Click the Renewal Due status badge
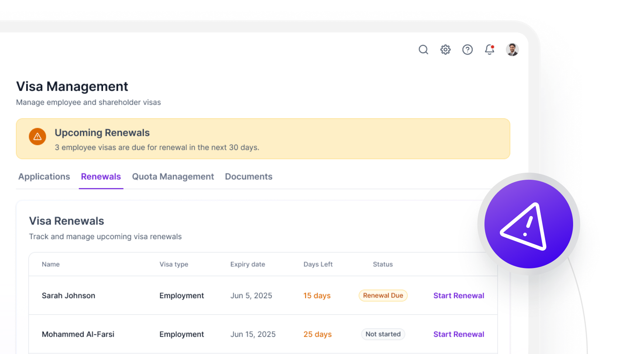The width and height of the screenshot is (644, 354). tap(383, 296)
